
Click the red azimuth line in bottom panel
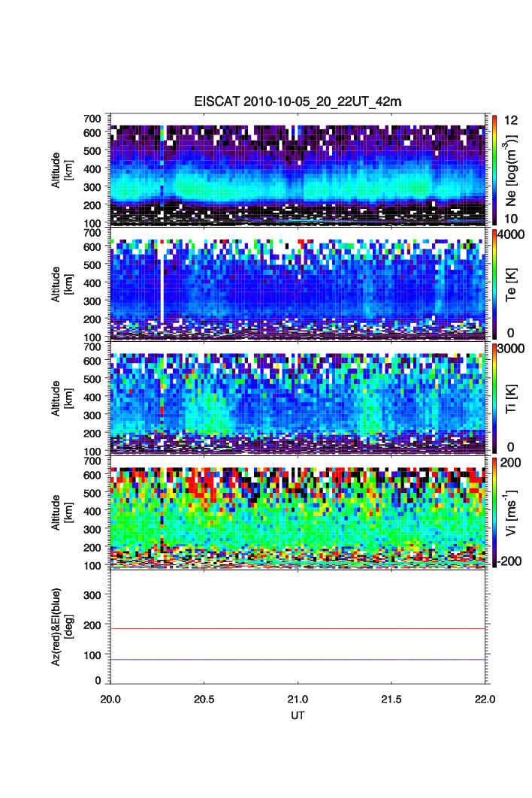301,628
